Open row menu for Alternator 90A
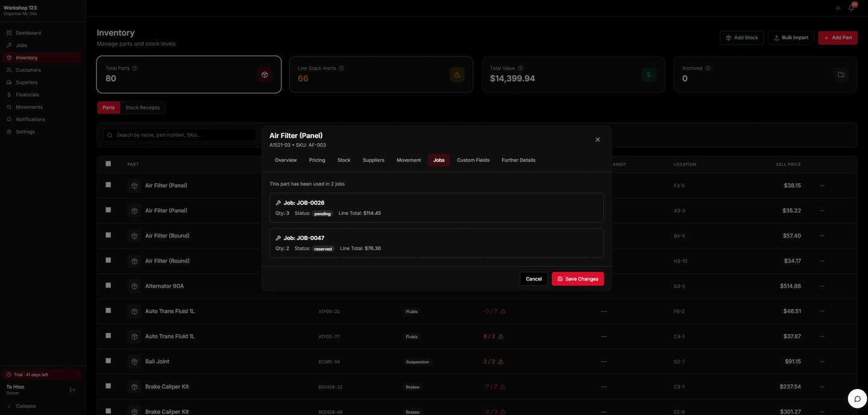The image size is (868, 415). coord(822,286)
